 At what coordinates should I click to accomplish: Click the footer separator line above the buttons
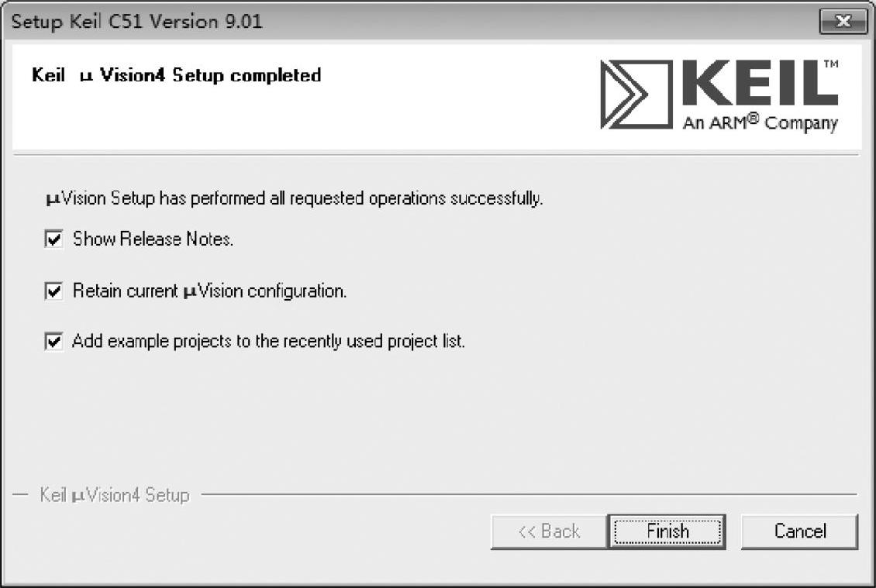point(527,495)
